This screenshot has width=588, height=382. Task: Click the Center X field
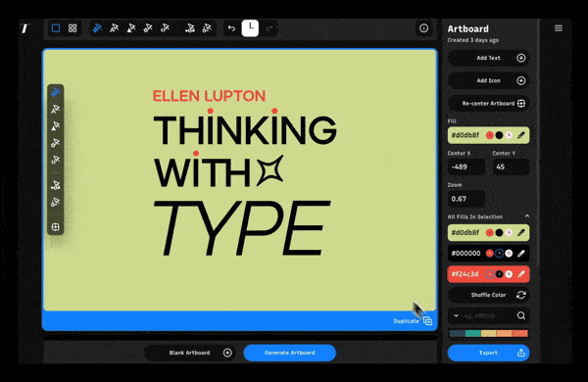(x=466, y=167)
